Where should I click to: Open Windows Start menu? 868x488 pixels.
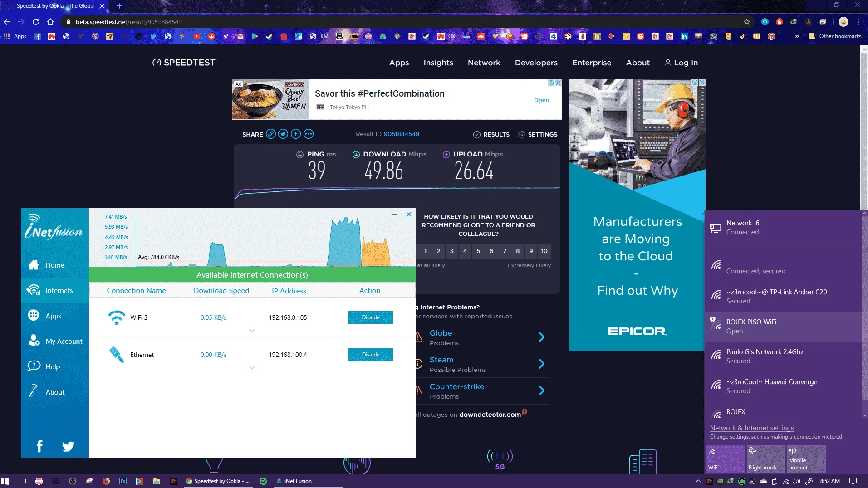[x=5, y=481]
